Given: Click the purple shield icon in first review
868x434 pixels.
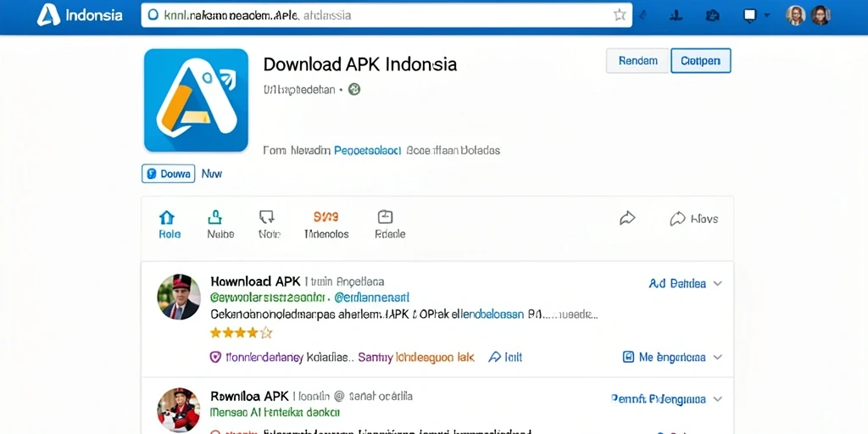Looking at the screenshot, I should pyautogui.click(x=215, y=357).
